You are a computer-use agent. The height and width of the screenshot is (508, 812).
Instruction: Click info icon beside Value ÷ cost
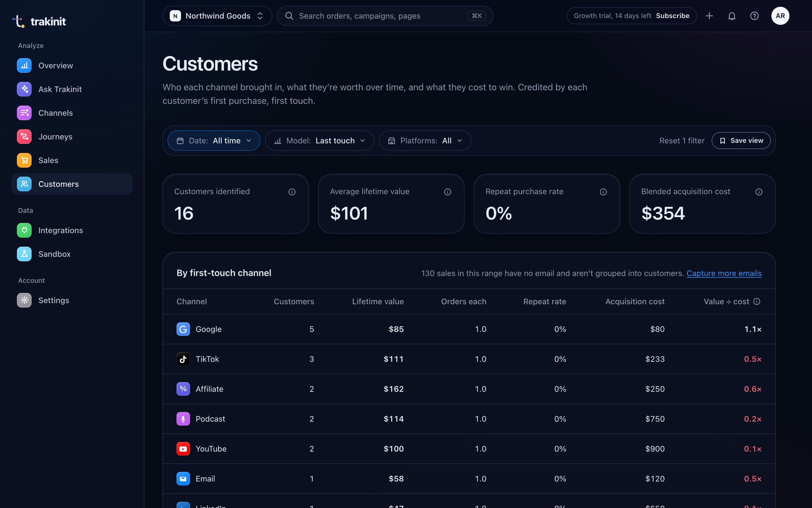[x=757, y=301]
